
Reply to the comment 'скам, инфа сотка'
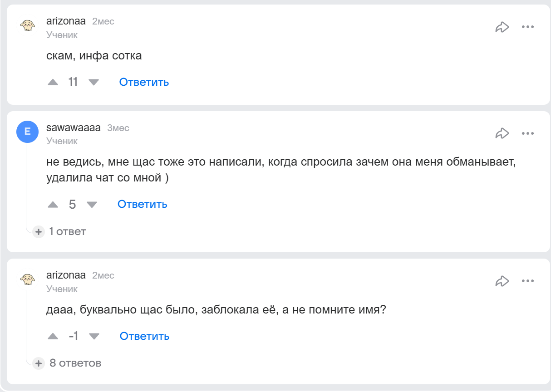[x=143, y=82]
